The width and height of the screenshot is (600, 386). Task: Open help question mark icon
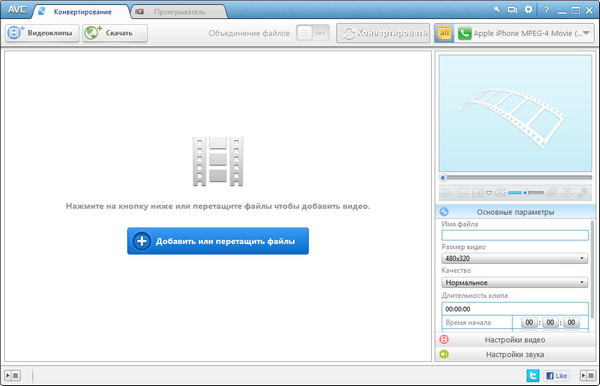(546, 10)
